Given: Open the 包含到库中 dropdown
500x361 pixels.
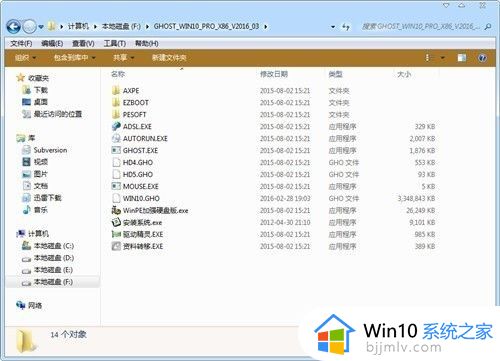Looking at the screenshot, I should point(75,58).
